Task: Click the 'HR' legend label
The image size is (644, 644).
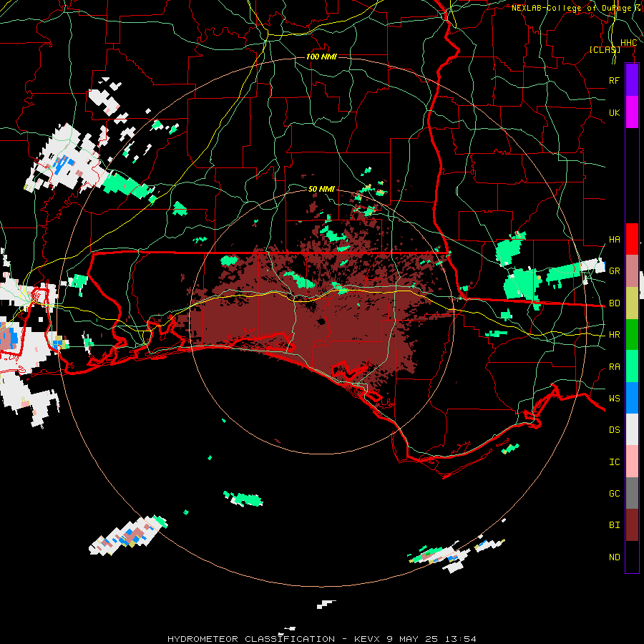Action: pos(614,335)
